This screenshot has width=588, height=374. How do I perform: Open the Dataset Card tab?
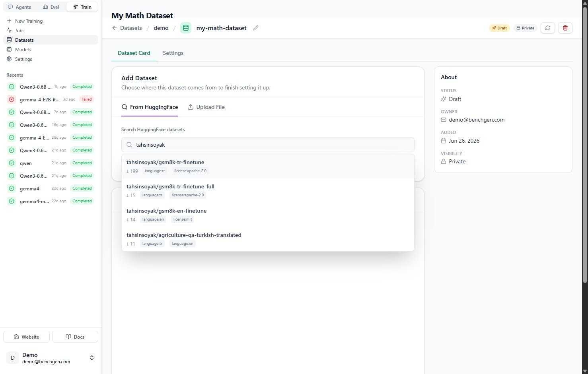point(134,53)
